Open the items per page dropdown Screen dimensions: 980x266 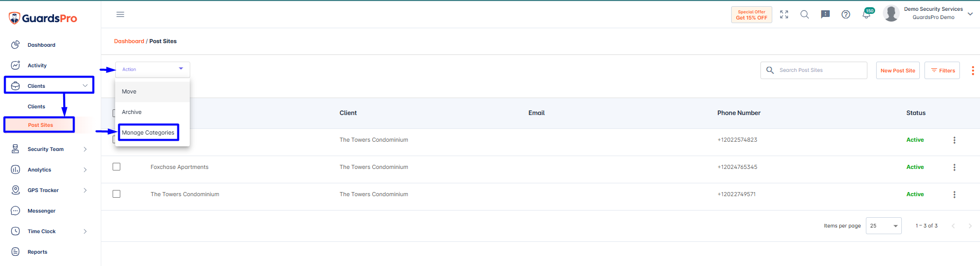coord(884,226)
